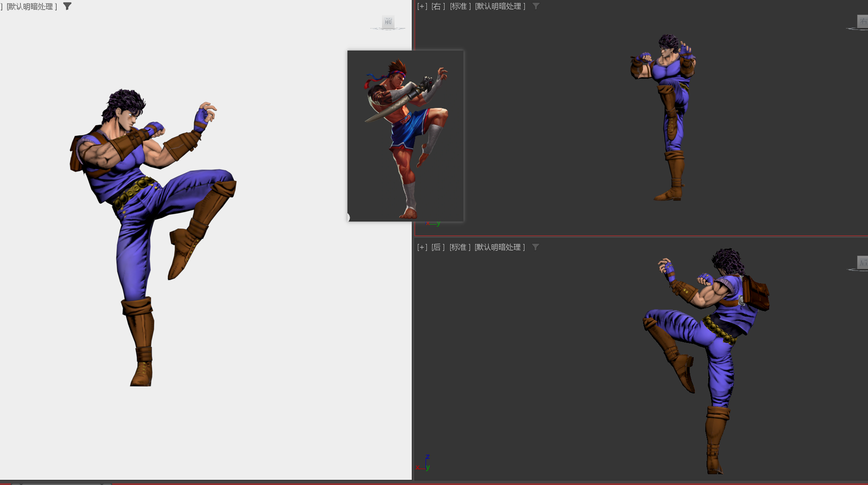The image size is (868, 485).
Task: Click the ViewCube in the right-view viewport
Action: [x=862, y=21]
